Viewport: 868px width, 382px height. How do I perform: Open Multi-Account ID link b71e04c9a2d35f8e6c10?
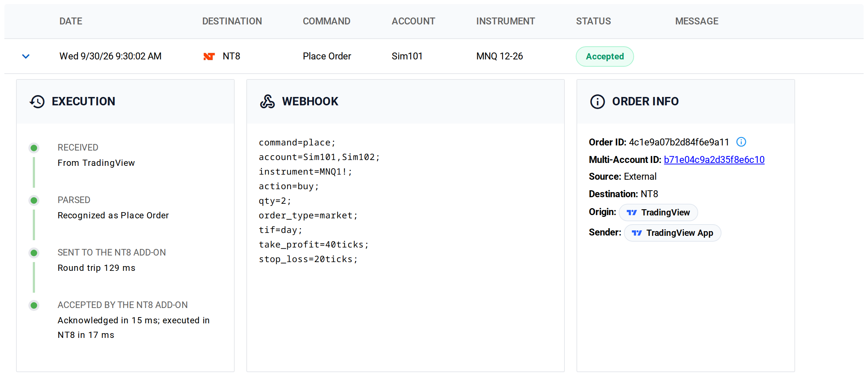(714, 160)
